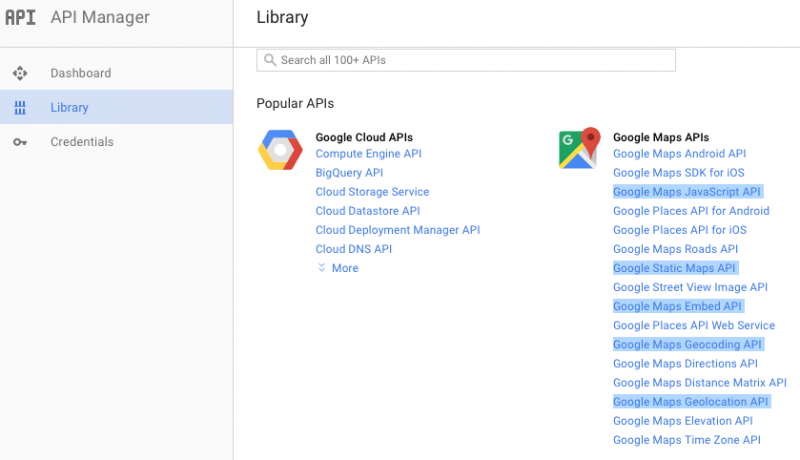Click the Google Maps APIs heading
Viewport: 800px width, 460px height.
pos(661,137)
